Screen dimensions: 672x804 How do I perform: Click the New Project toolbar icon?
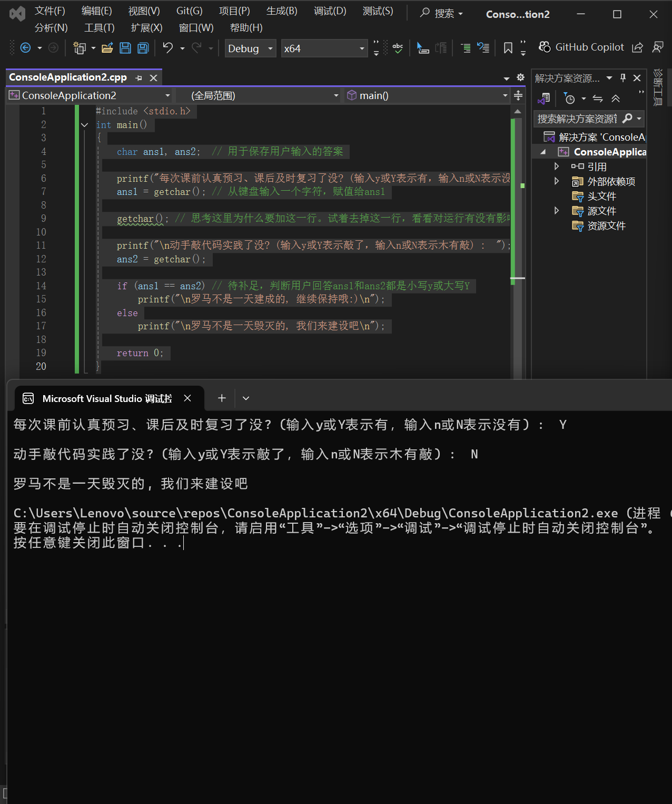80,48
